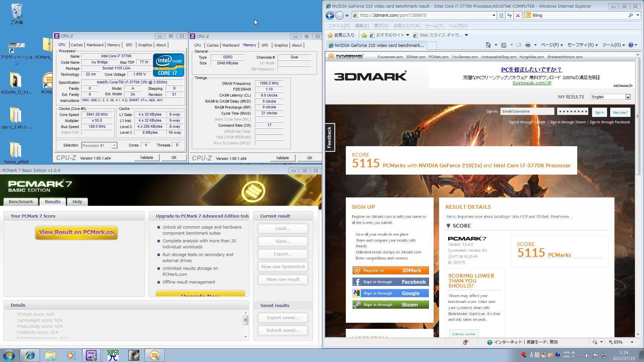
Task: Click the Print icon in IE toolbar
Action: point(528,45)
